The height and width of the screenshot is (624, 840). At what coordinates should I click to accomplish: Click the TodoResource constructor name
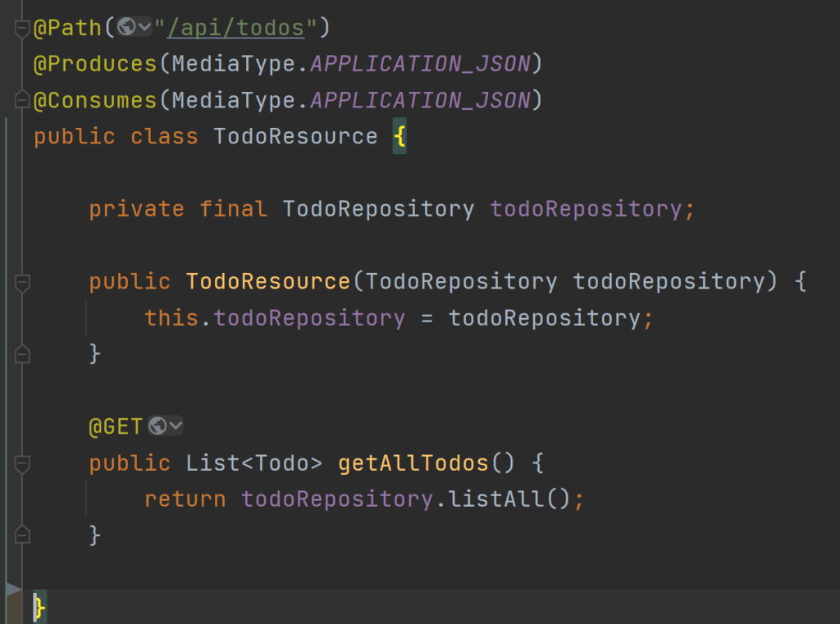(x=268, y=282)
